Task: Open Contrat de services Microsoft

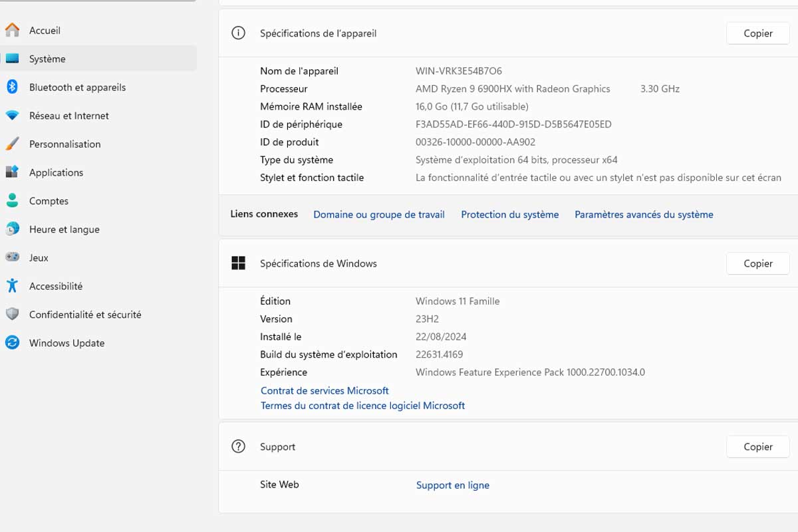Action: [325, 390]
